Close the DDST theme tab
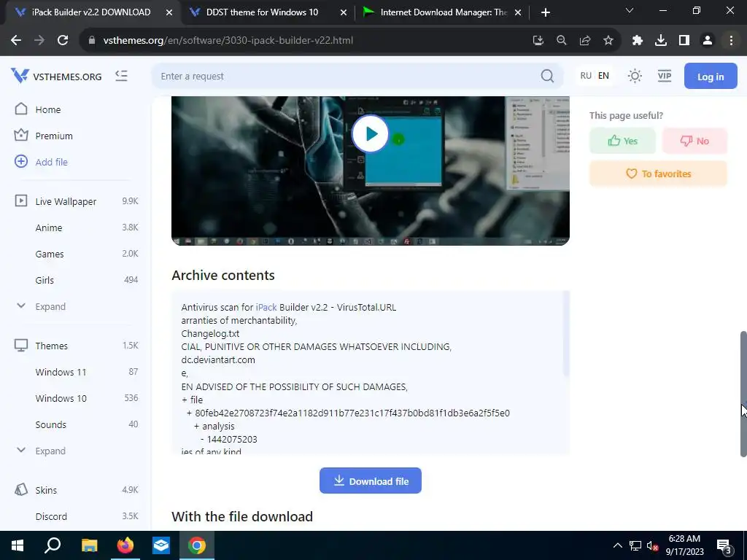The image size is (747, 560). pyautogui.click(x=344, y=12)
